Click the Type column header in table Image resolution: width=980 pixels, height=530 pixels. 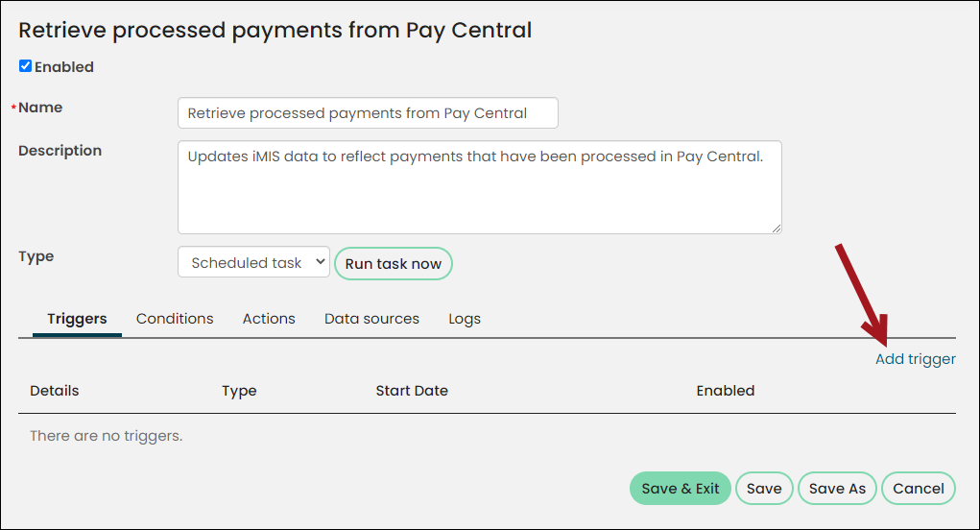pos(239,391)
